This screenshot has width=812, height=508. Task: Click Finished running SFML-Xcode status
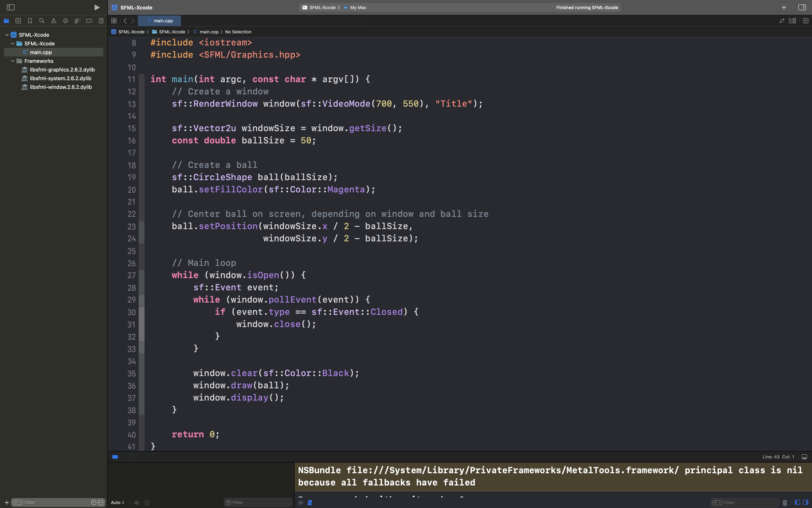587,7
